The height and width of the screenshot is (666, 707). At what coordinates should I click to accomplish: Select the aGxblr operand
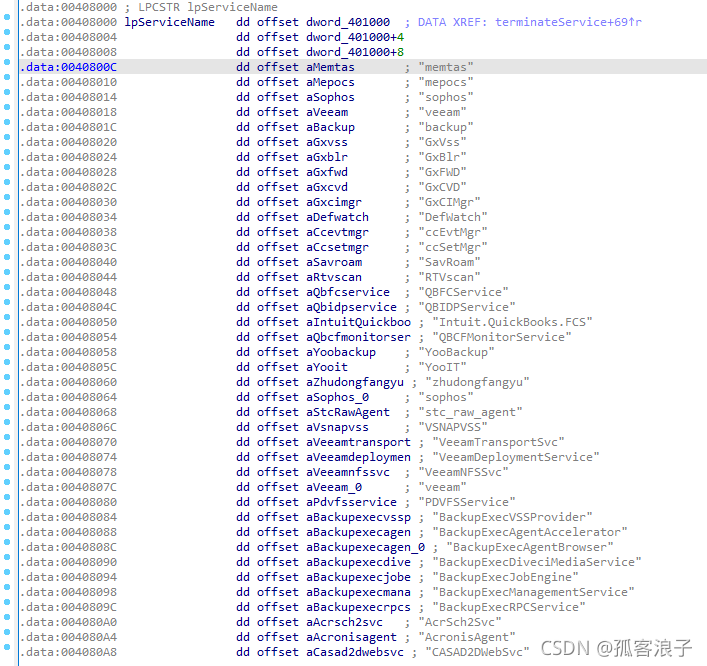327,157
